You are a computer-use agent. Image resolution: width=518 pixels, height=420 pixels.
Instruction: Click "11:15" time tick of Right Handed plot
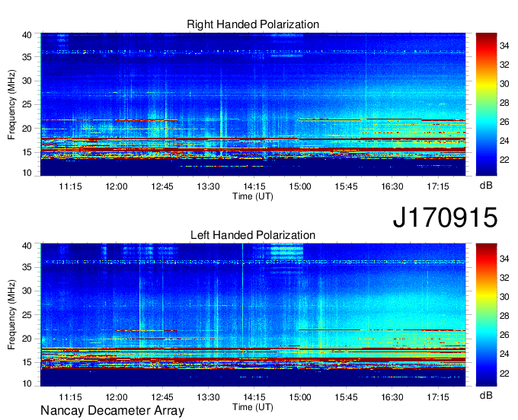(70, 186)
